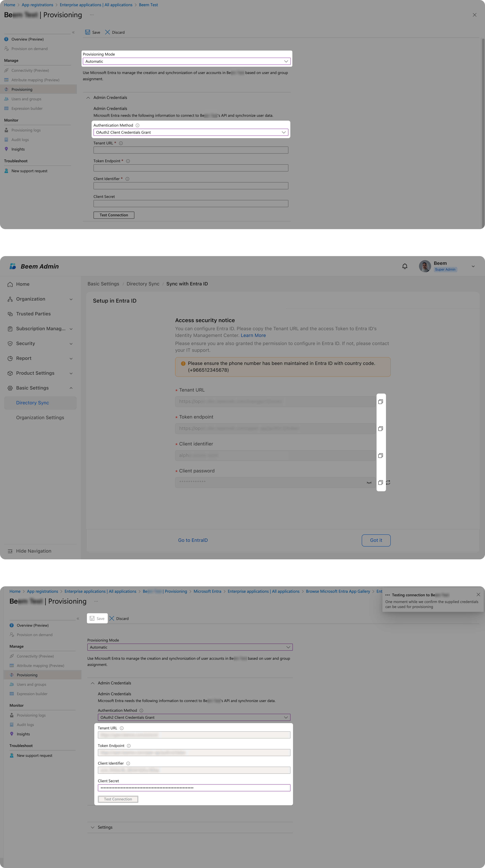The image size is (485, 868).
Task: Close the upper Provisioning blade with X
Action: click(475, 15)
